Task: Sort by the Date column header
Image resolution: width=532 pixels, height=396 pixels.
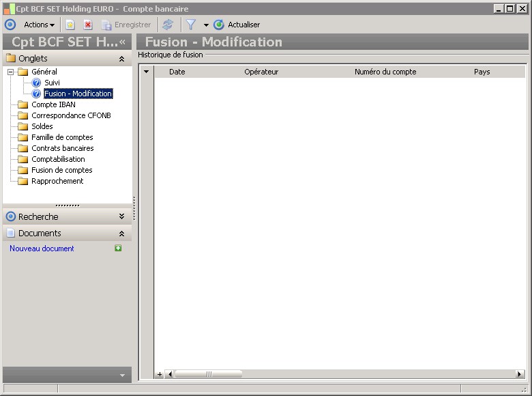Action: [x=177, y=72]
